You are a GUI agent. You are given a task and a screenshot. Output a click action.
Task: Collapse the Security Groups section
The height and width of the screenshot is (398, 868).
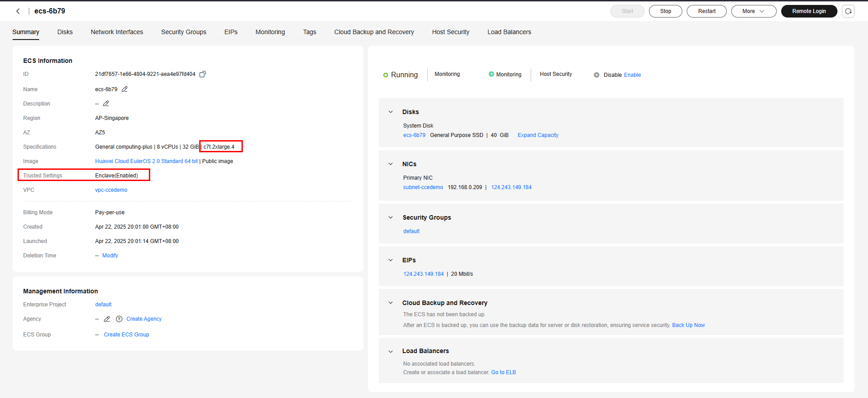click(x=391, y=217)
